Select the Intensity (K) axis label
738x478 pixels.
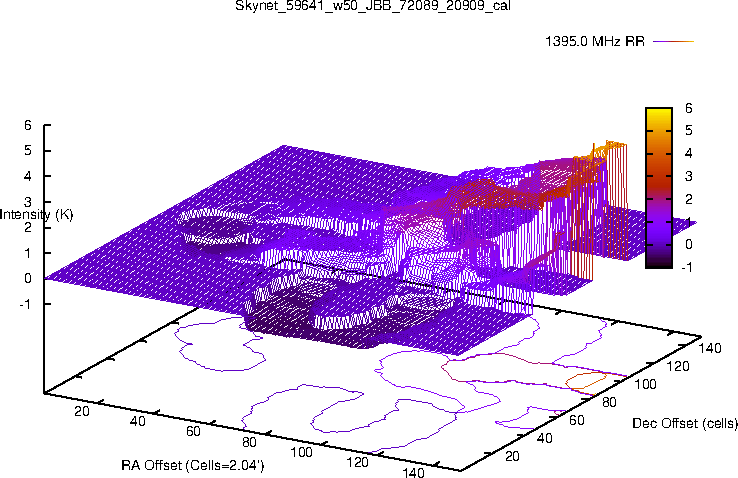pyautogui.click(x=37, y=215)
